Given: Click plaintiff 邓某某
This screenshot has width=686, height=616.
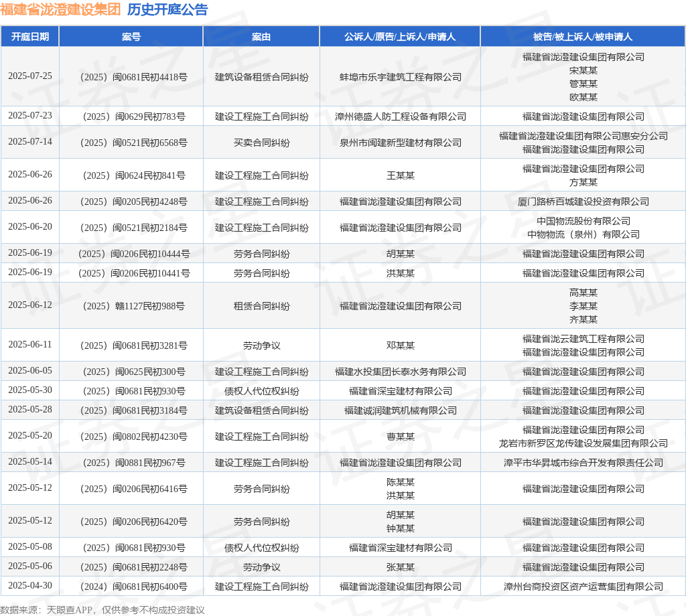Looking at the screenshot, I should click(x=401, y=345).
